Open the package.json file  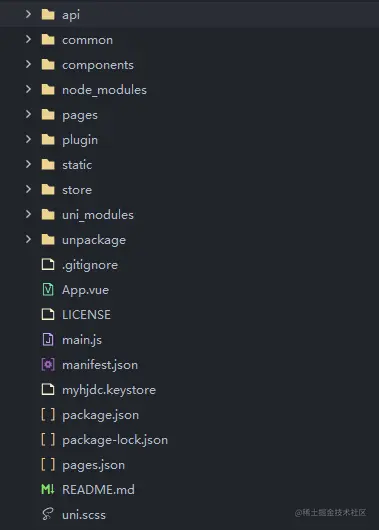click(x=100, y=415)
